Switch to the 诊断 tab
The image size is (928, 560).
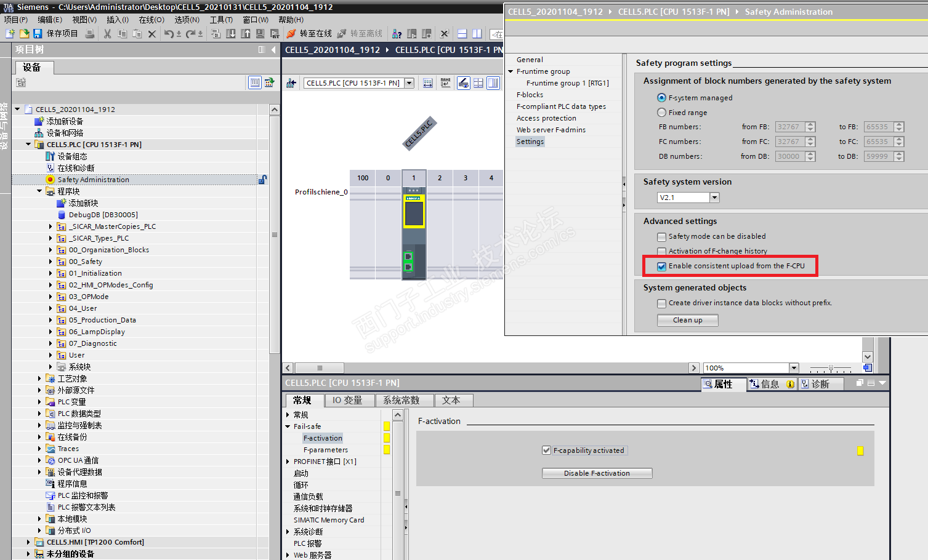click(821, 384)
